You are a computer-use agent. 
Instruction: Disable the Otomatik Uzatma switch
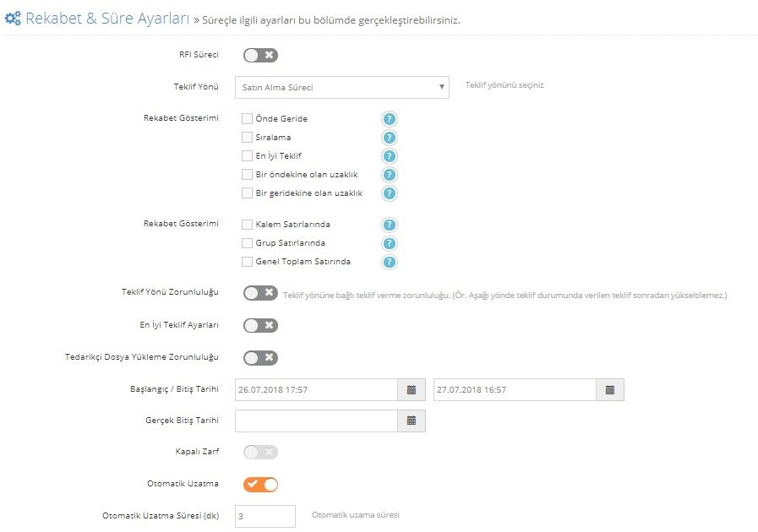[x=260, y=484]
